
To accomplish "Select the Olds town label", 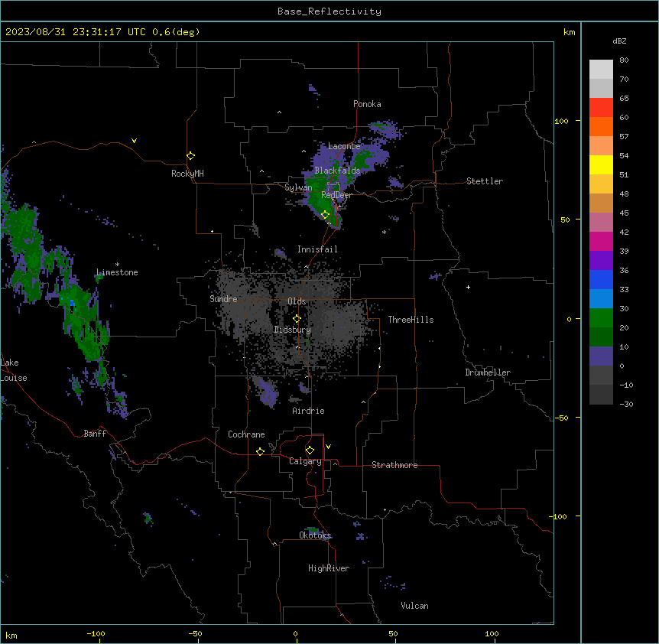I will 297,301.
